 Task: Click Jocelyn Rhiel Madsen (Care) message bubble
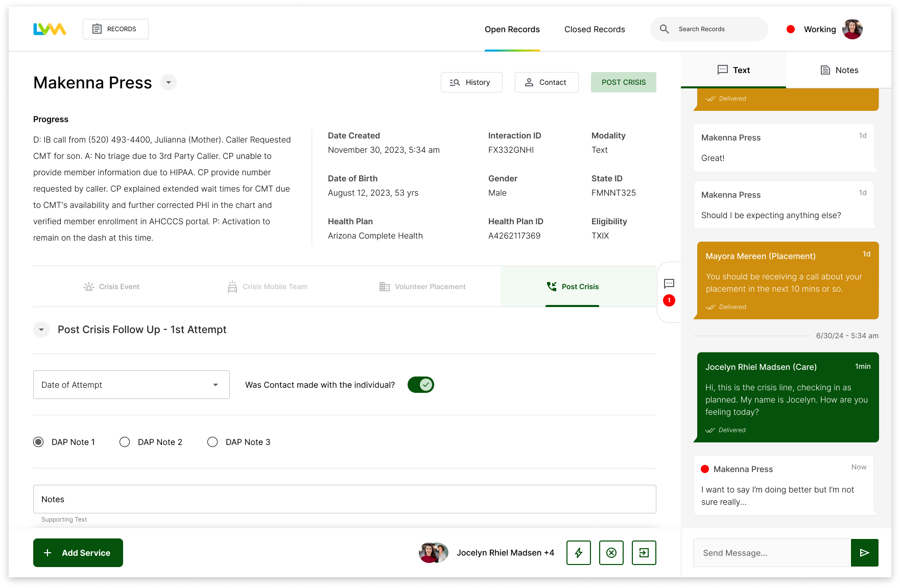click(x=788, y=397)
